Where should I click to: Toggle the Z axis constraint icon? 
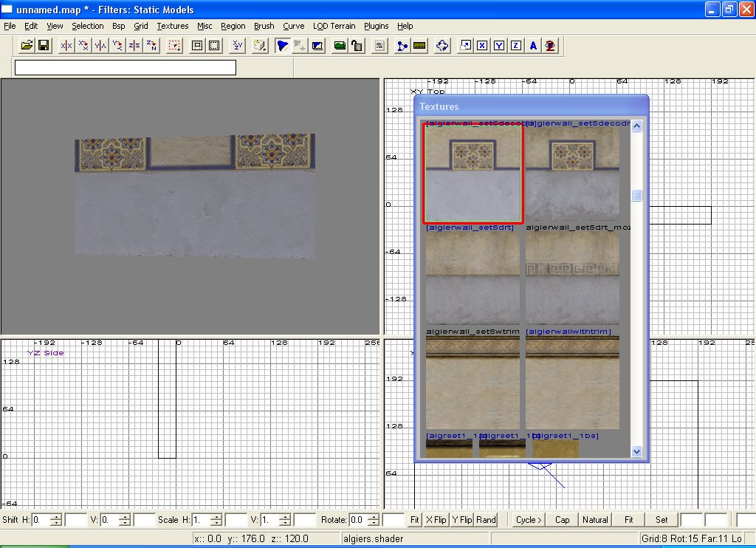point(516,46)
